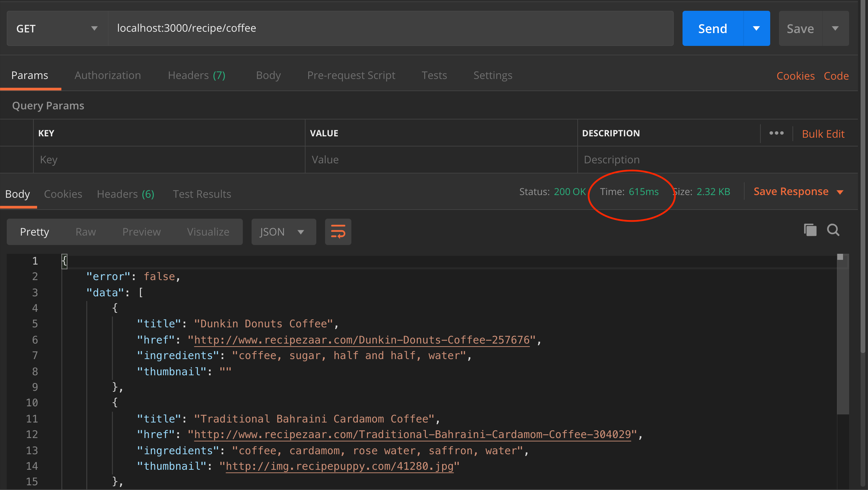Switch to the Authorization tab
This screenshot has width=868, height=490.
pyautogui.click(x=108, y=75)
